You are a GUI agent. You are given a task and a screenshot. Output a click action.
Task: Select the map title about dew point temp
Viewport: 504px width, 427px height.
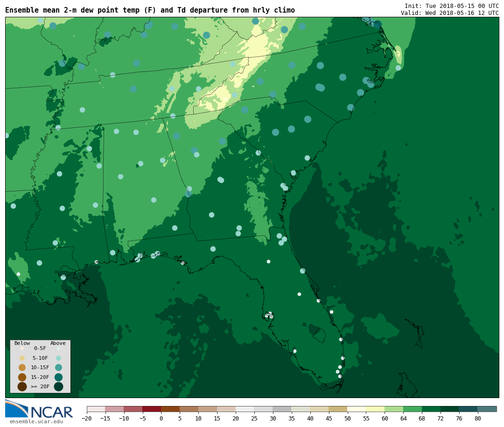pyautogui.click(x=150, y=10)
